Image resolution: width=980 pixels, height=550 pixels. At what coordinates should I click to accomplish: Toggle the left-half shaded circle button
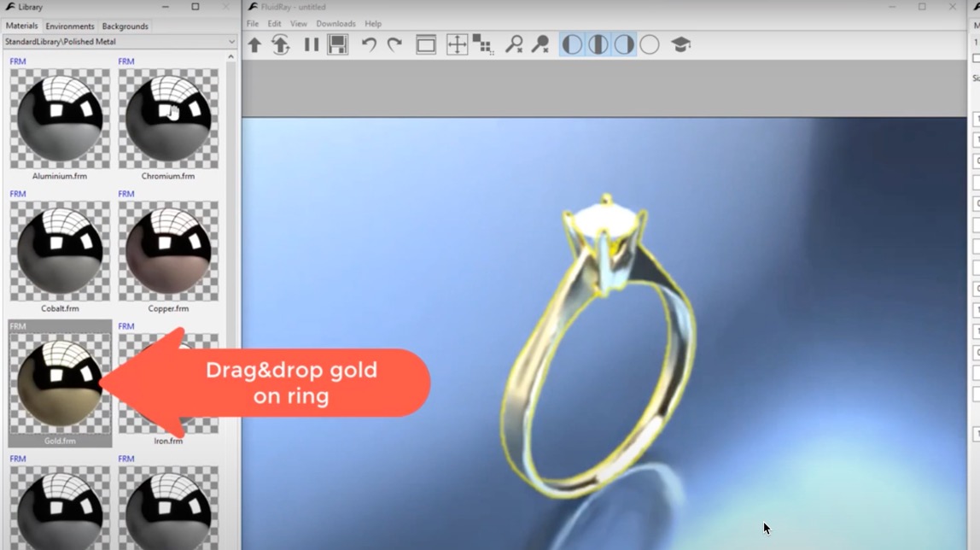(572, 45)
